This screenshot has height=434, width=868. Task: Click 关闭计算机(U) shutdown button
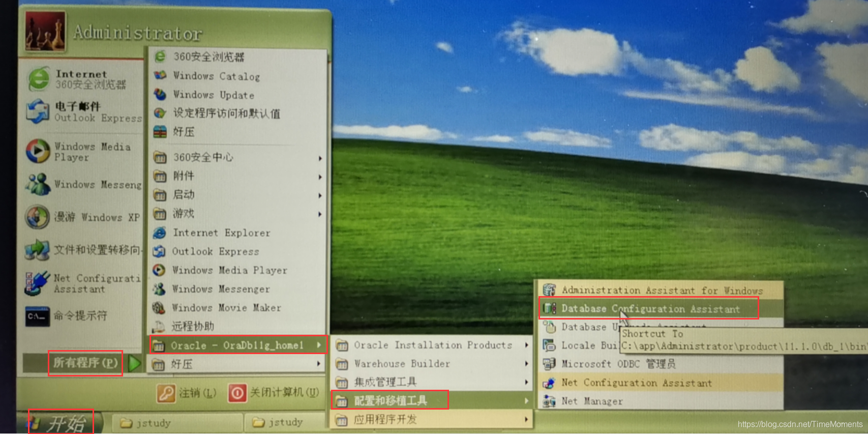274,393
